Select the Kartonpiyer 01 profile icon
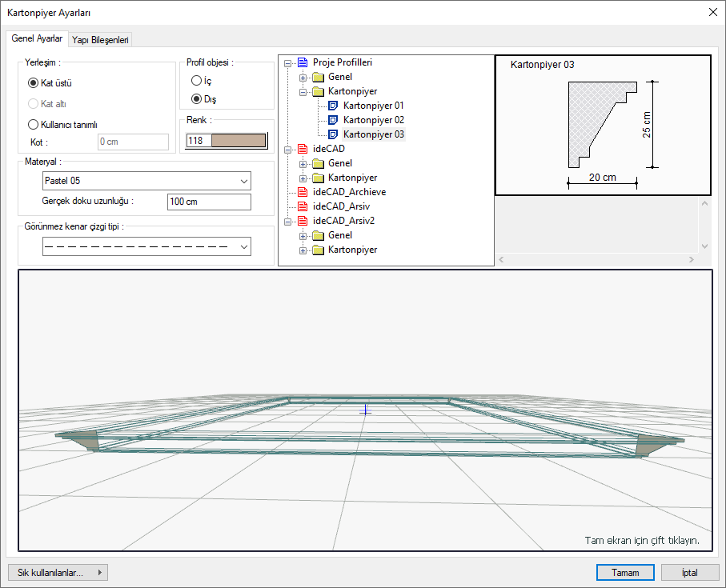 click(334, 106)
